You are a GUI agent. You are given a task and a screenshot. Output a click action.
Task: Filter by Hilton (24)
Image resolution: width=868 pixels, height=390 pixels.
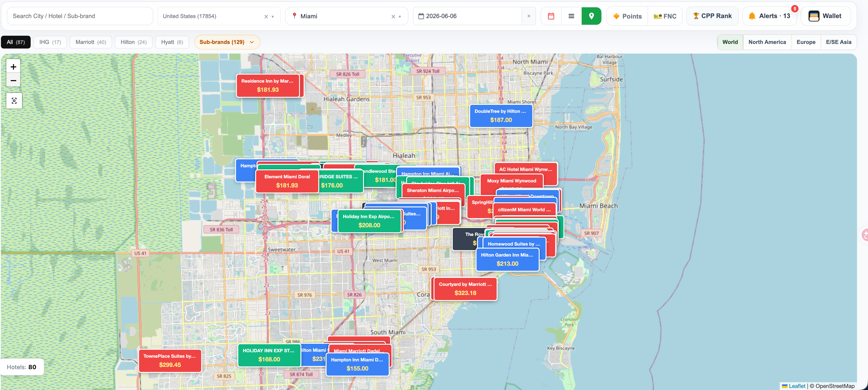tap(134, 42)
